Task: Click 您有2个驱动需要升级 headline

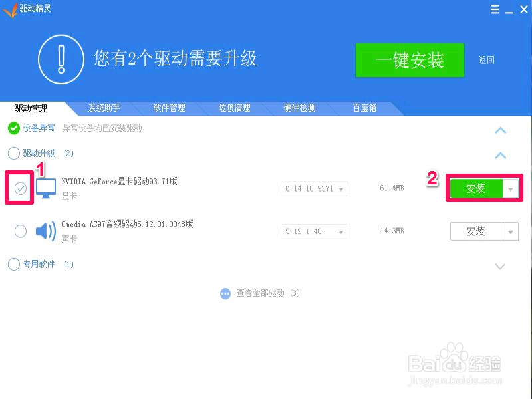Action: click(176, 59)
